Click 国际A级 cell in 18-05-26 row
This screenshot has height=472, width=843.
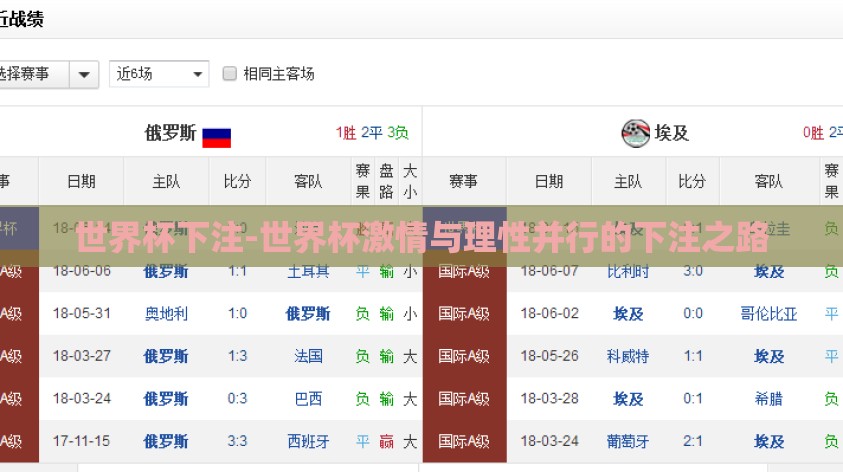tap(464, 356)
